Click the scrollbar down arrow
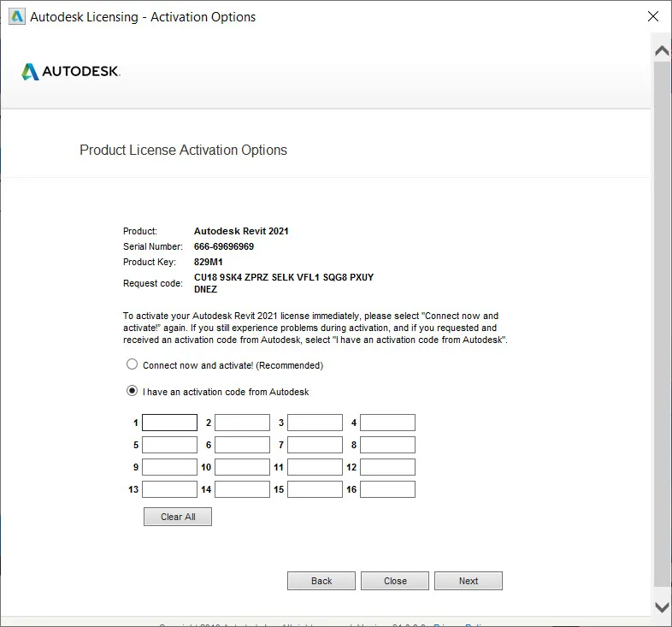The width and height of the screenshot is (672, 627). 662,606
